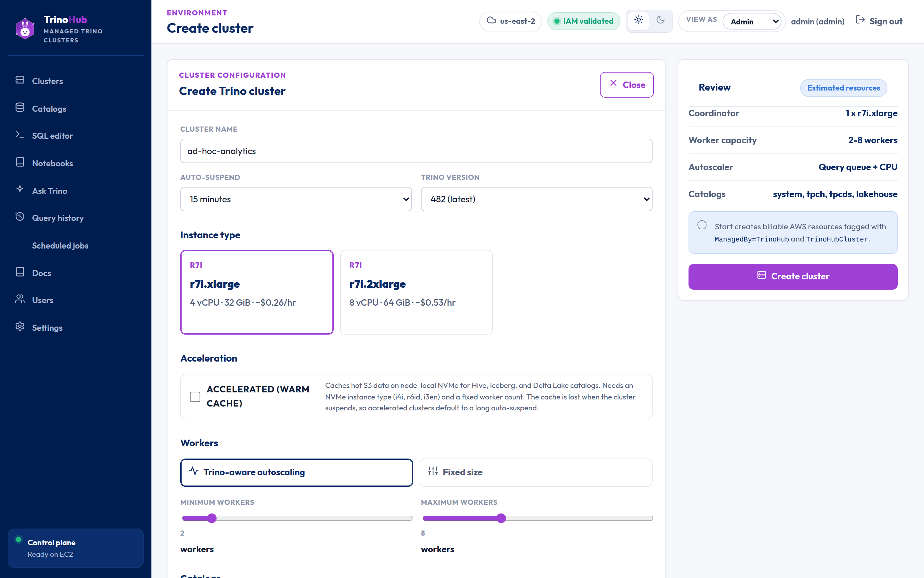Click the Settings gear icon
This screenshot has width=924, height=578.
click(20, 327)
